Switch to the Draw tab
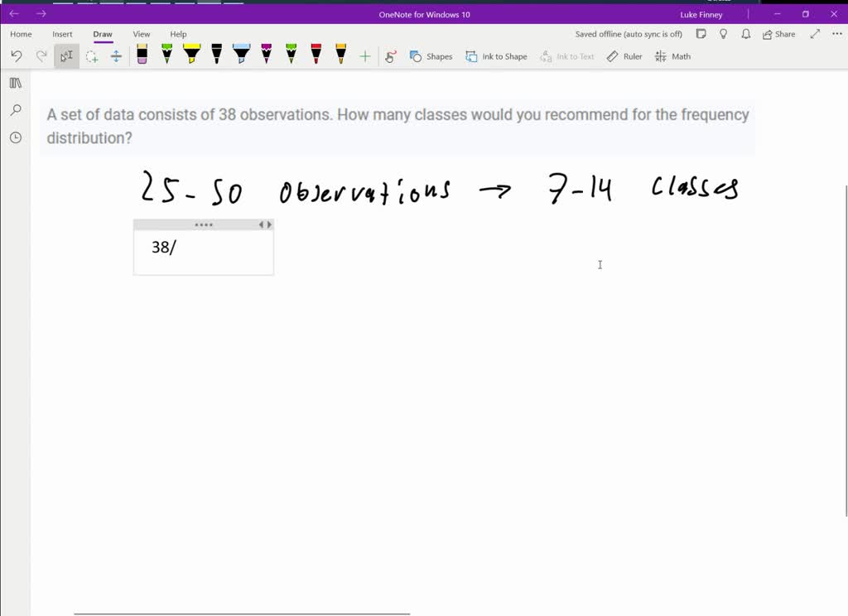 click(x=103, y=34)
